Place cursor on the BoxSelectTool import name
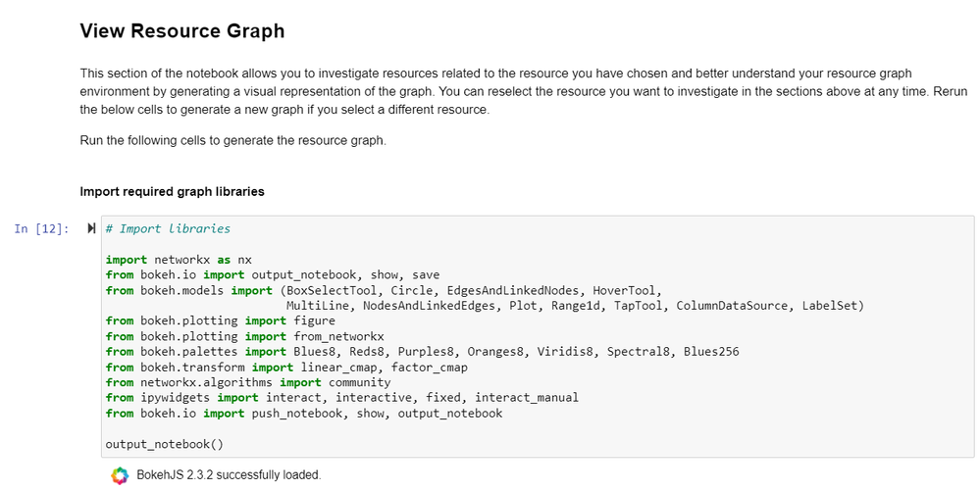Screen dimensions: 980x491 332,290
